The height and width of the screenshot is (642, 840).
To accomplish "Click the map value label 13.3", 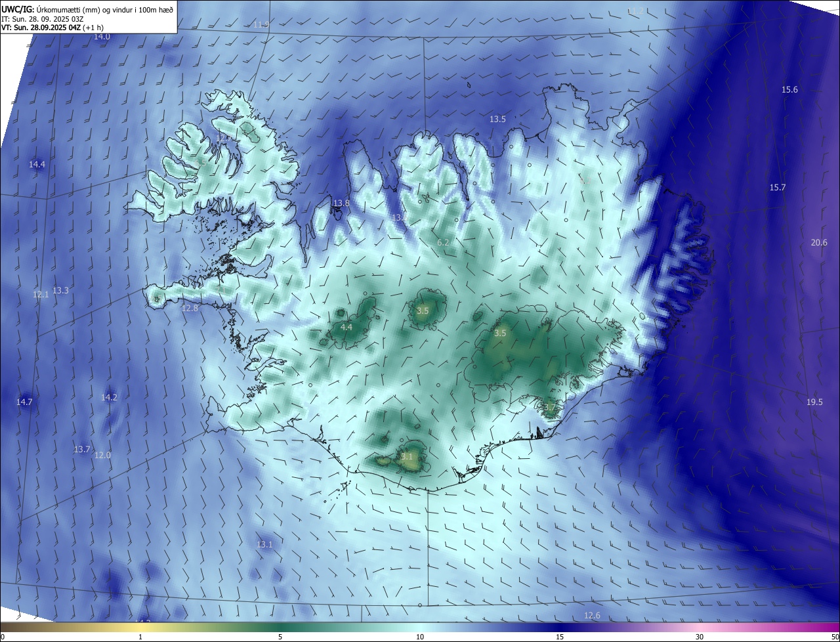I will (x=60, y=290).
